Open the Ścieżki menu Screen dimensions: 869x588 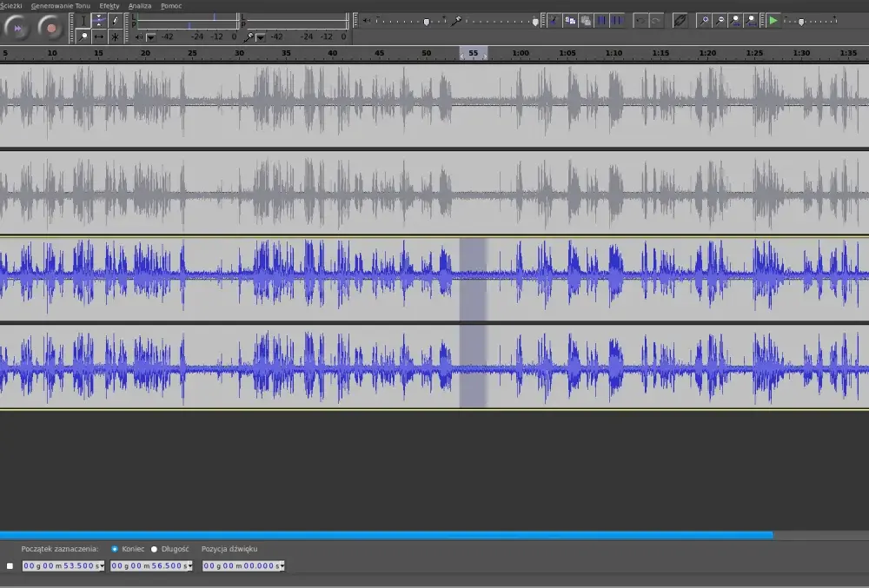[11, 5]
